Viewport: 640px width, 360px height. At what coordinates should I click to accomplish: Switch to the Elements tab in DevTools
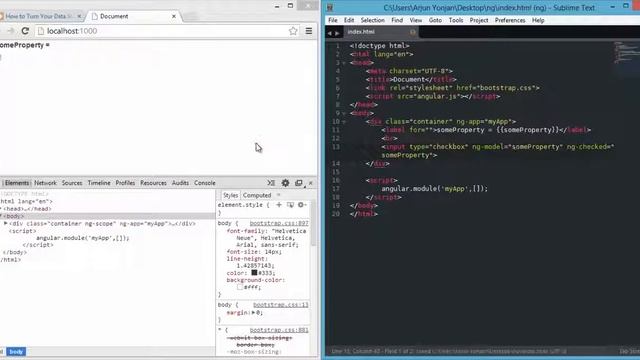pos(17,183)
